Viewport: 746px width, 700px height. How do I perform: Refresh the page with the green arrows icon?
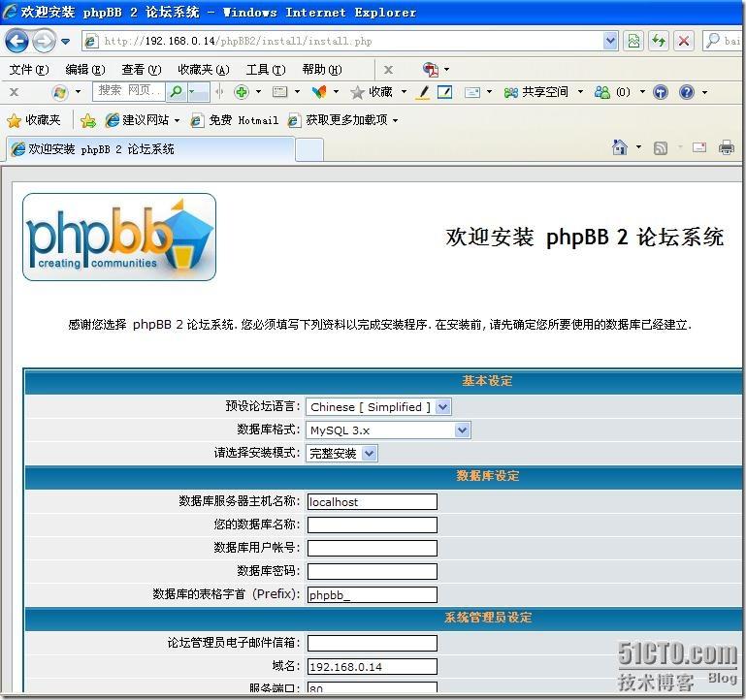(659, 41)
